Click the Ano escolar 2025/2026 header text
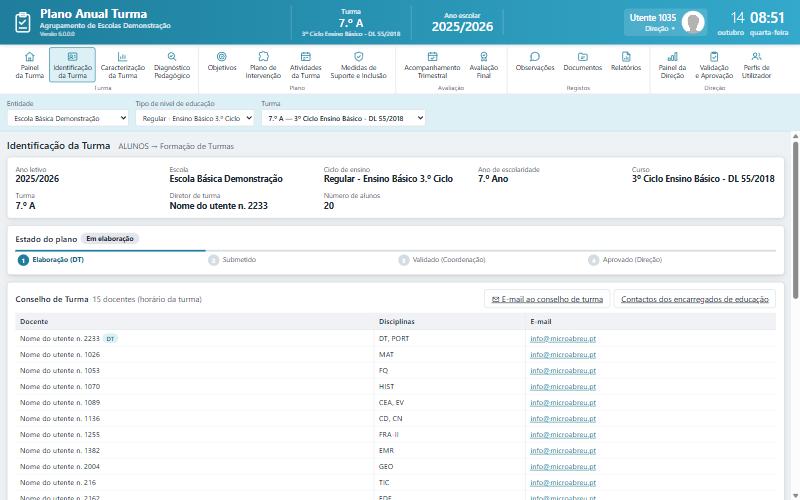Screen dimensions: 800x500 point(462,22)
